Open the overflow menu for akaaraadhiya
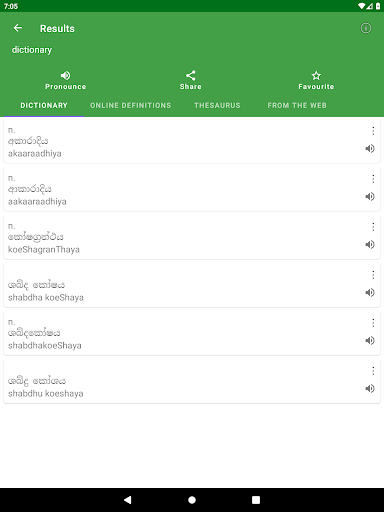The height and width of the screenshot is (512, 384). click(x=373, y=131)
